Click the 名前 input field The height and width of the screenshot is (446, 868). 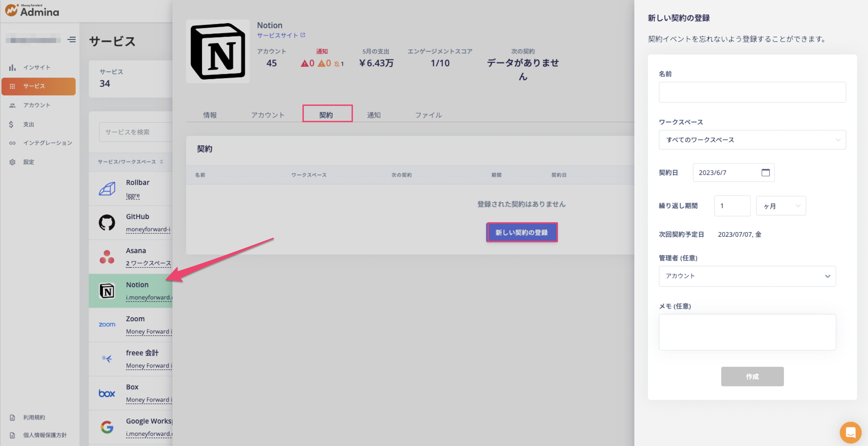coord(752,92)
